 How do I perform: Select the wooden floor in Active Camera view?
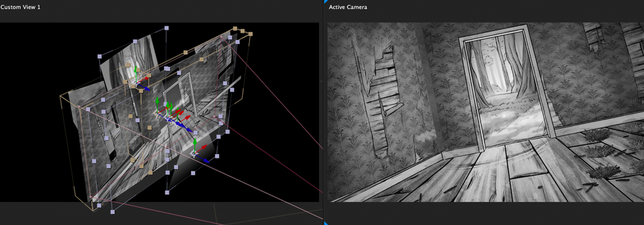pos(493,172)
